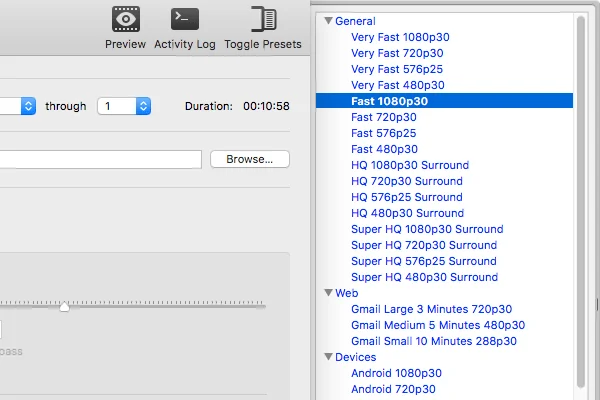Select Gmail Medium 5 Minutes 480p30 preset
Image resolution: width=600 pixels, height=400 pixels.
coord(437,325)
